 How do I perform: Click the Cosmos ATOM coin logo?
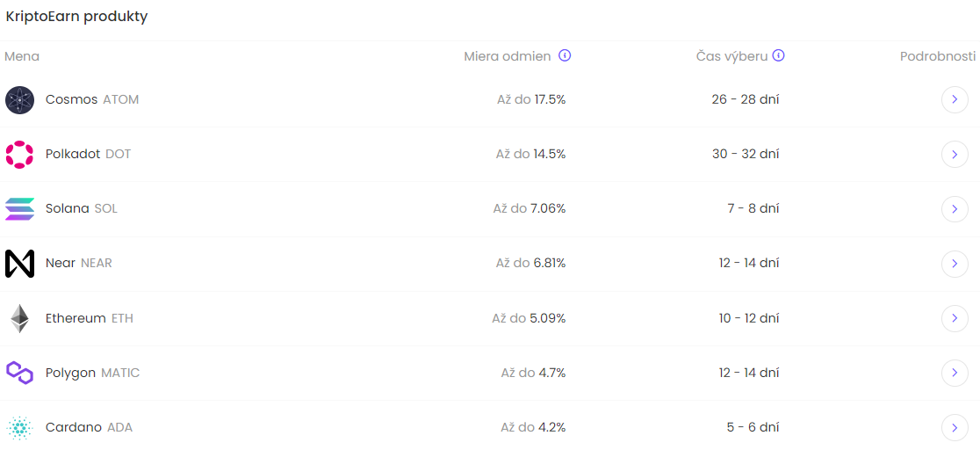(x=19, y=100)
